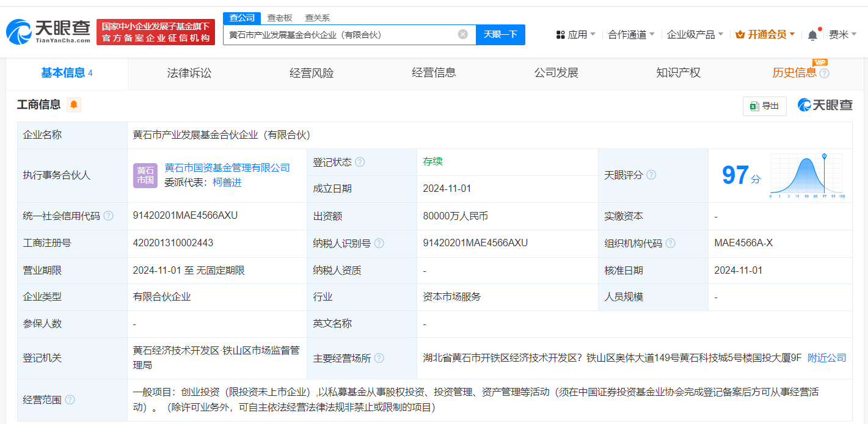The width and height of the screenshot is (868, 424).
Task: Select the 查老板 search tab
Action: (280, 18)
